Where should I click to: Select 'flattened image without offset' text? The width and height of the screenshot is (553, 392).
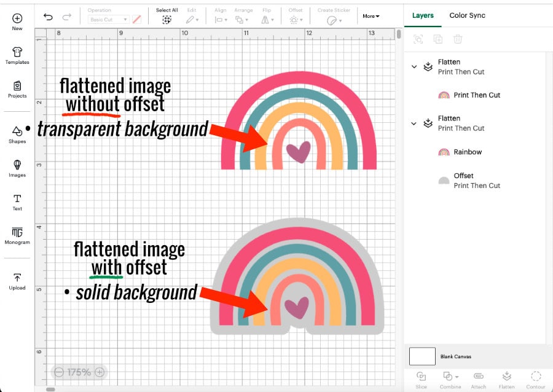(115, 95)
